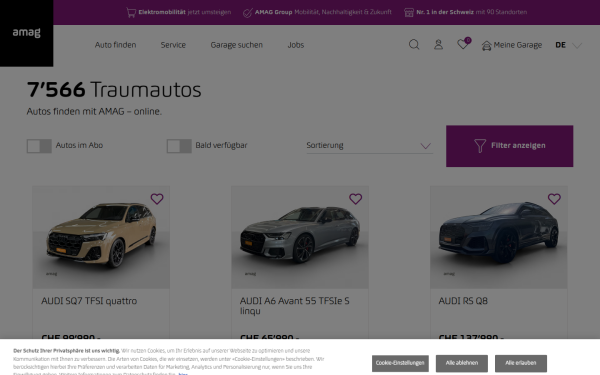
Task: Open the Jobs menu
Action: pyautogui.click(x=296, y=45)
